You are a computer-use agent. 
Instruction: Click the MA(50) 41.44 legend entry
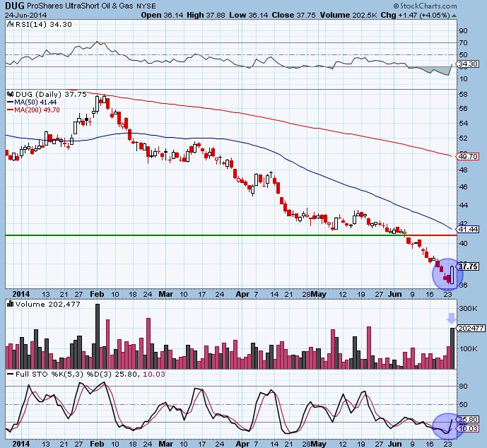pos(32,102)
